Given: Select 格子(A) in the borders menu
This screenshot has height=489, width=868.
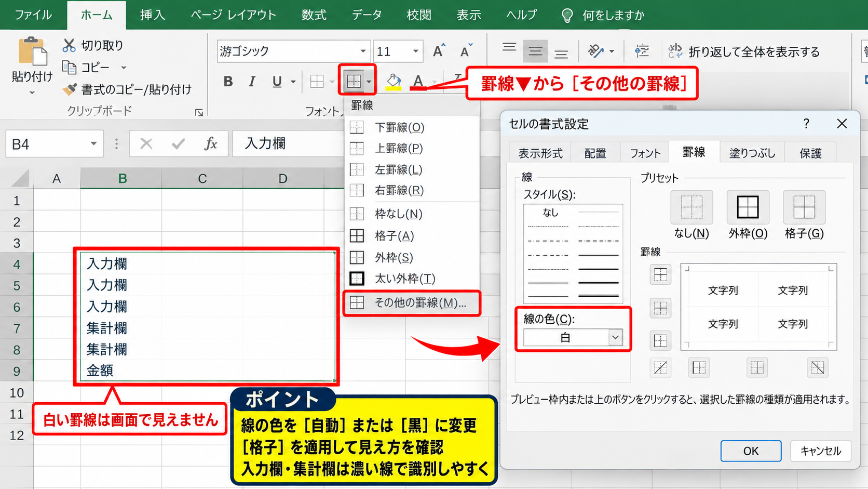Looking at the screenshot, I should click(411, 236).
